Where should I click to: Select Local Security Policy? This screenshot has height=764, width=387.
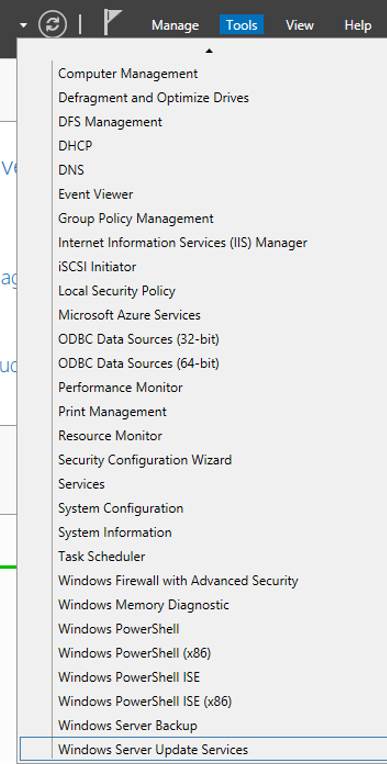pyautogui.click(x=116, y=291)
